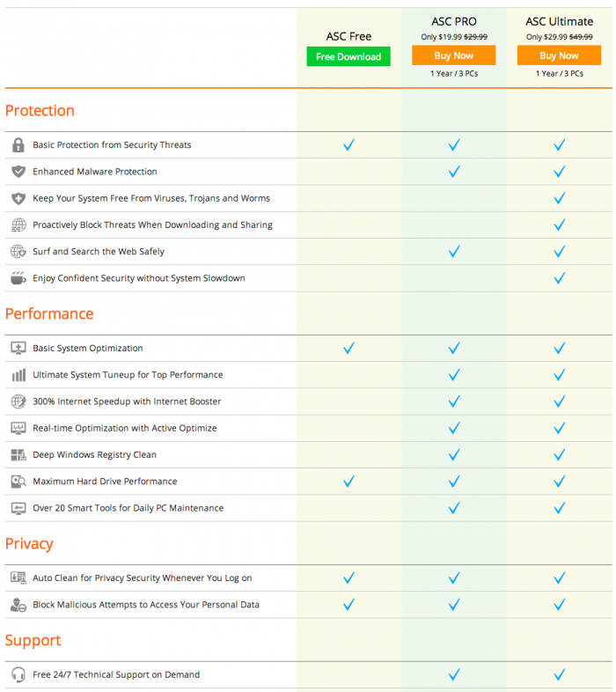The width and height of the screenshot is (616, 692).
Task: Click Buy Now under ASC Ultimate
Action: (x=559, y=55)
